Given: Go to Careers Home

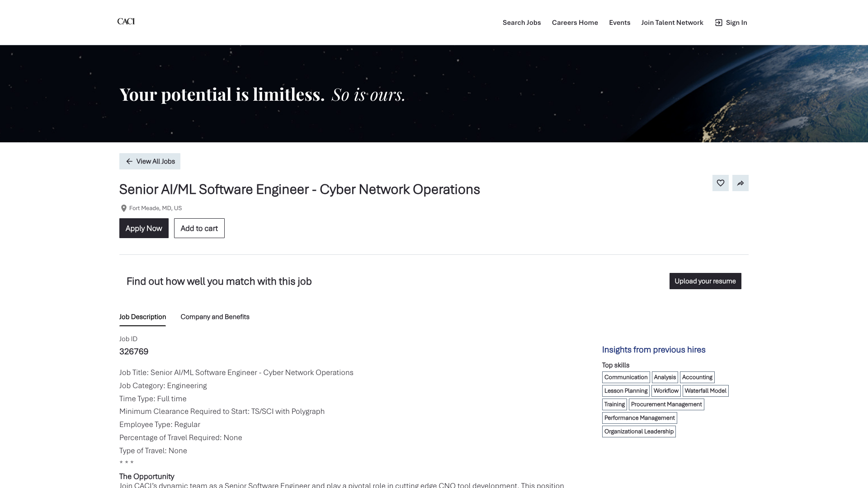Looking at the screenshot, I should tap(575, 23).
